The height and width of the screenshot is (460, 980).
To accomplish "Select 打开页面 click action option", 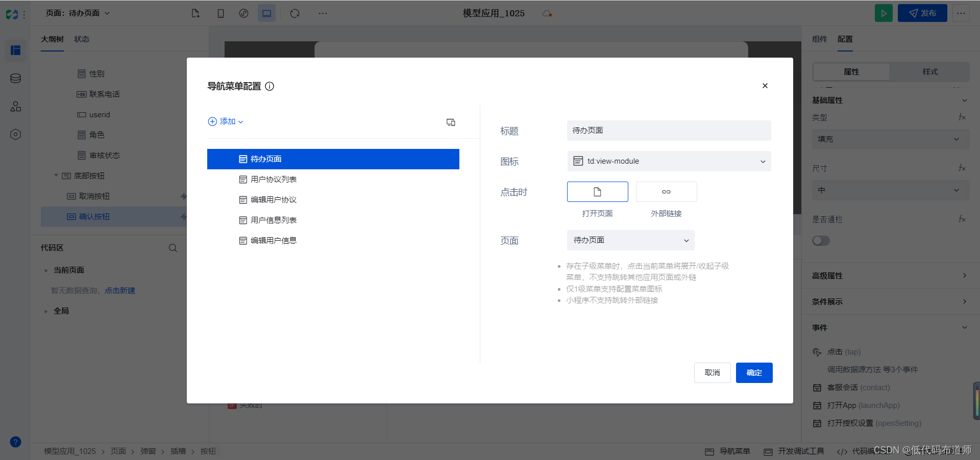I will (x=597, y=192).
